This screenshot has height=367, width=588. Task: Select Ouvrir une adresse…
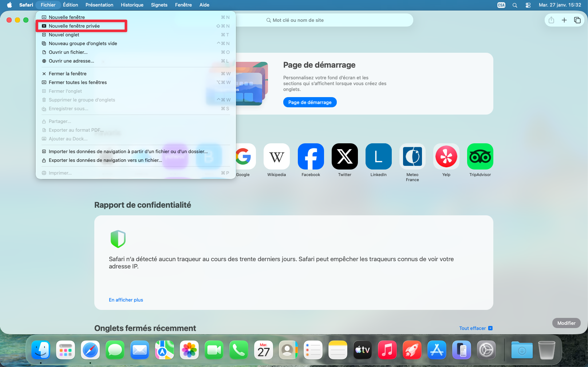(136, 61)
